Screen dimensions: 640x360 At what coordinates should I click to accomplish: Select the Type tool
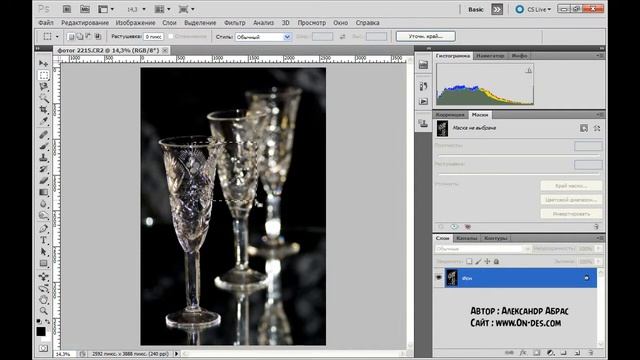[44, 240]
